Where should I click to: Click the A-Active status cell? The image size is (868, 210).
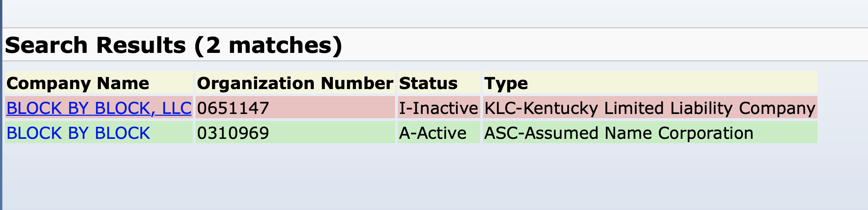(x=432, y=133)
